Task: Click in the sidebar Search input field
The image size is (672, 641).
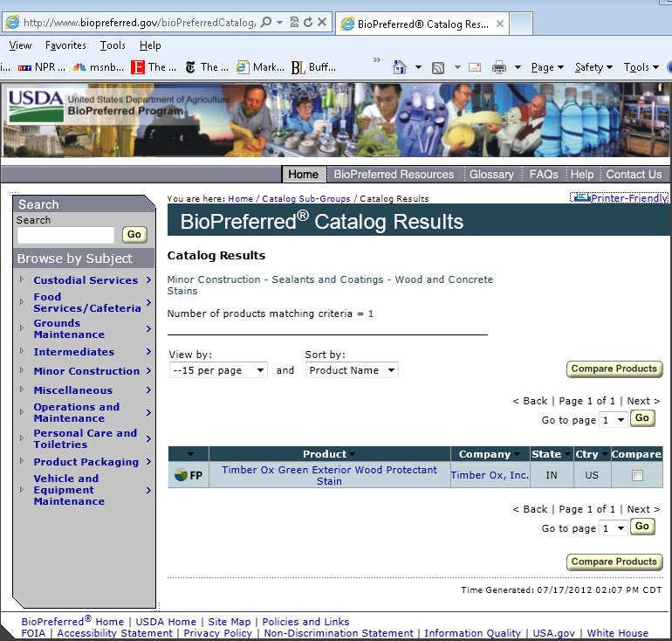Action: click(66, 235)
